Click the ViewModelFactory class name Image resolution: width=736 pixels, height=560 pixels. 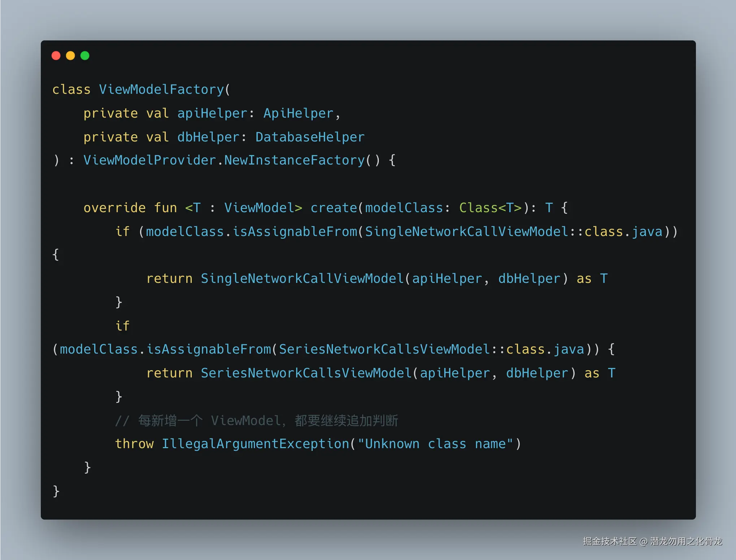[x=161, y=89]
